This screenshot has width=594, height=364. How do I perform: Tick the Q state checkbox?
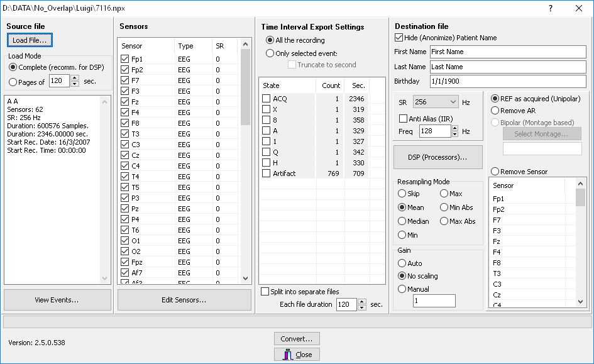(x=267, y=152)
